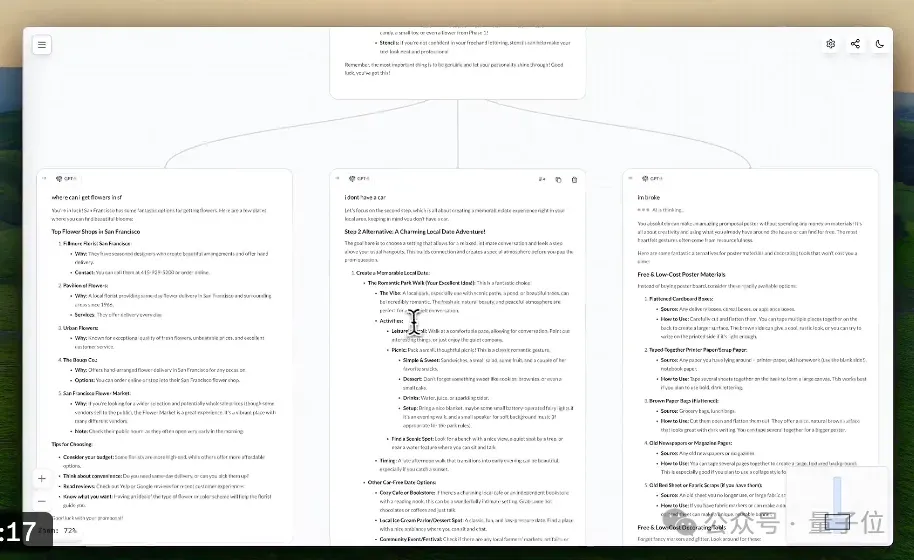Screen dimensions: 914x560
Task: Click the 'i dont have a car' prompt text
Action: click(x=365, y=198)
